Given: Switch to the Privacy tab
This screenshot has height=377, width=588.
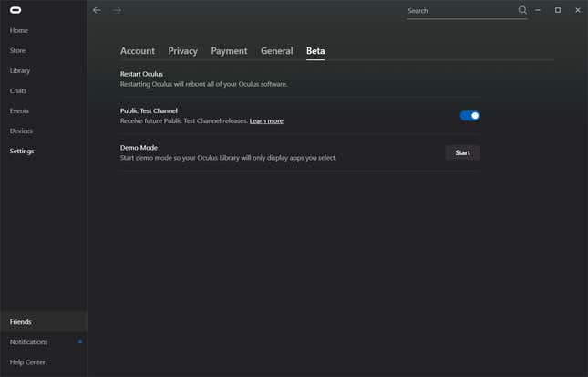Looking at the screenshot, I should tap(182, 51).
